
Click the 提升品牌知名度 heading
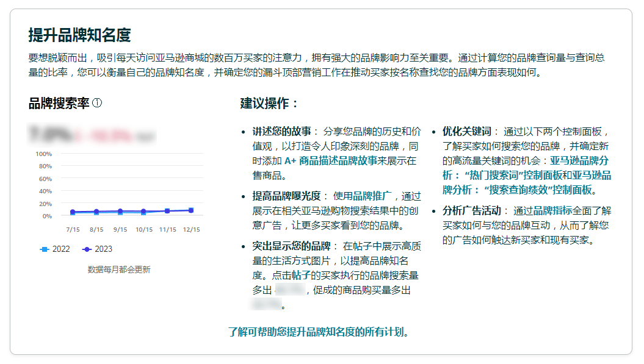(x=79, y=35)
